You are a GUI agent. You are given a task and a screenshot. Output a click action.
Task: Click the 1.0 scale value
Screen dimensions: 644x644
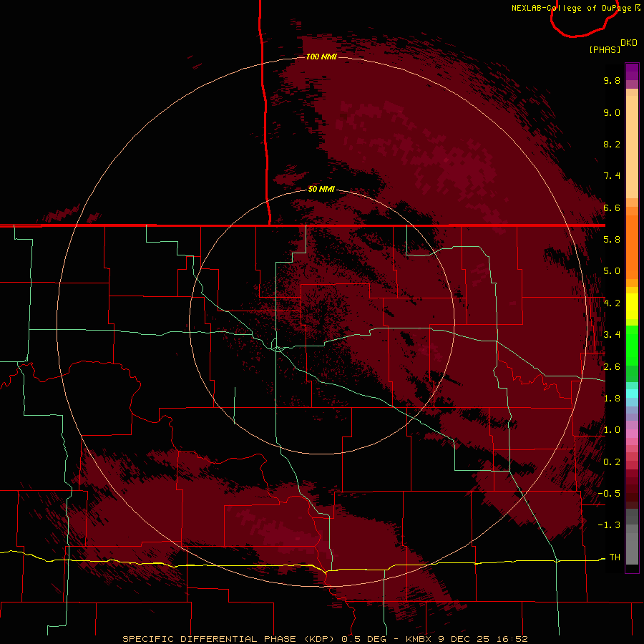point(612,430)
